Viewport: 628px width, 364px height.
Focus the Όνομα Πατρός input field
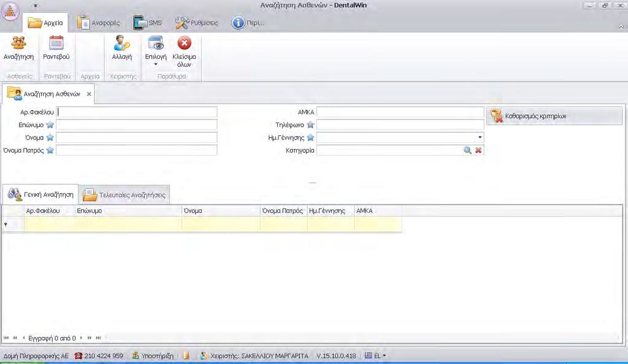point(137,150)
